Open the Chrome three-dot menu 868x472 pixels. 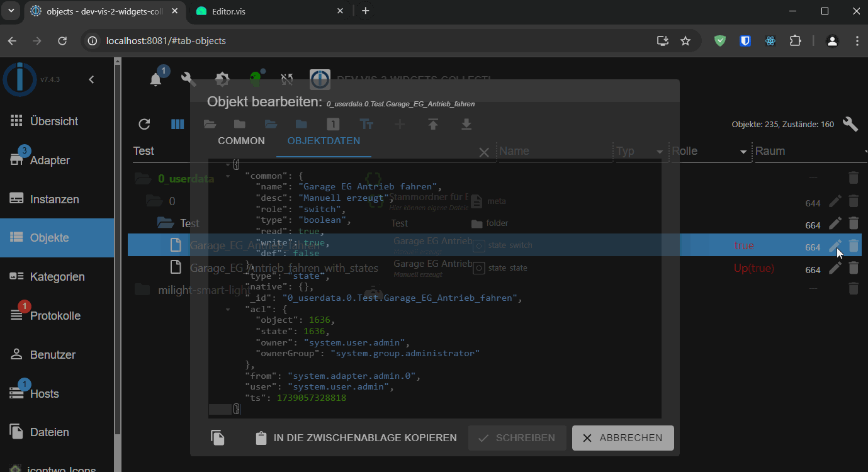(x=857, y=41)
